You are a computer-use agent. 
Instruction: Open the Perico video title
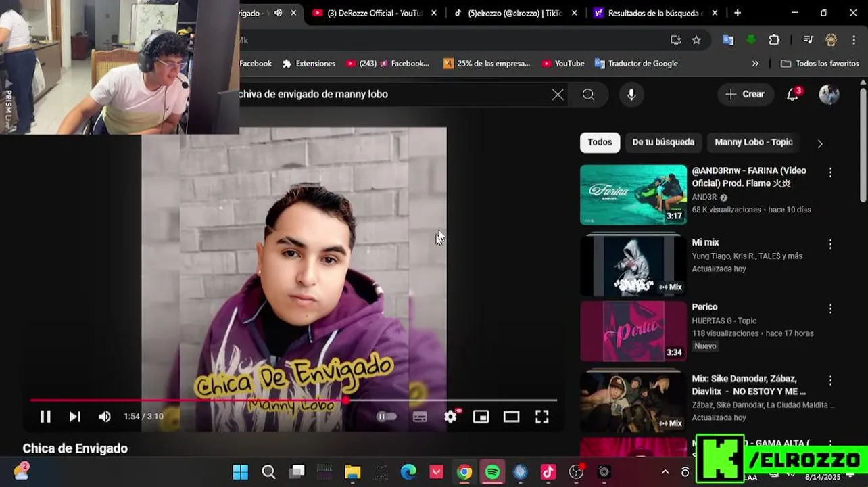[x=704, y=307]
